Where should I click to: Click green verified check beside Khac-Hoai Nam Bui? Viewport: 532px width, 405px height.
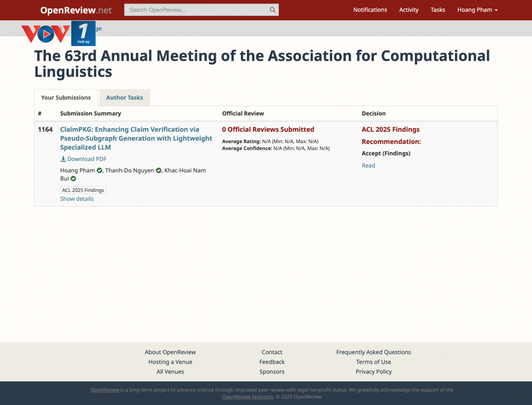point(74,179)
